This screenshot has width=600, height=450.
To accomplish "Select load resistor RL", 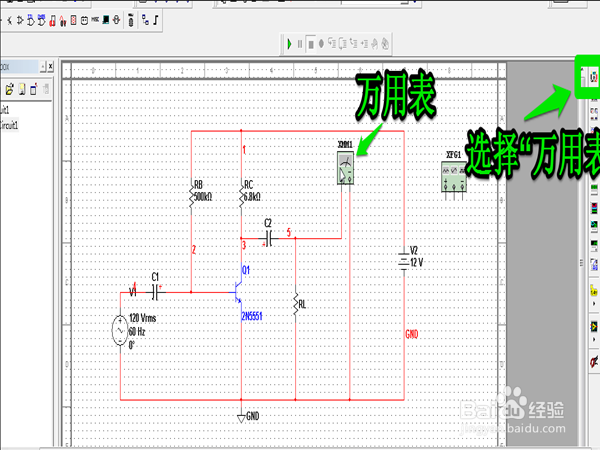I will [295, 304].
